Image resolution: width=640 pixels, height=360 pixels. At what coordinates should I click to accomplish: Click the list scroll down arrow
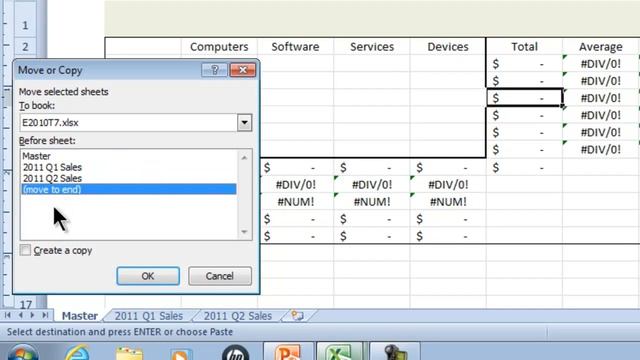[x=244, y=232]
